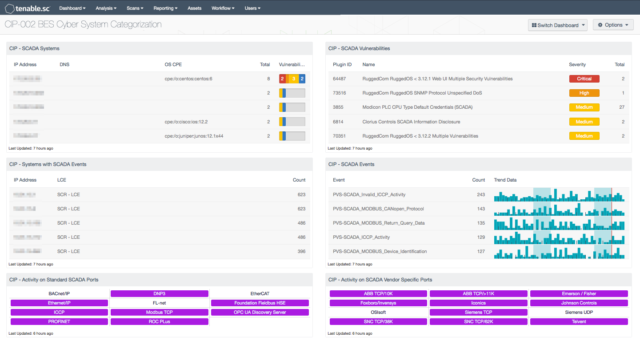Click the gear icon on Options button
Viewport: 640px width, 364px height.
click(x=600, y=25)
